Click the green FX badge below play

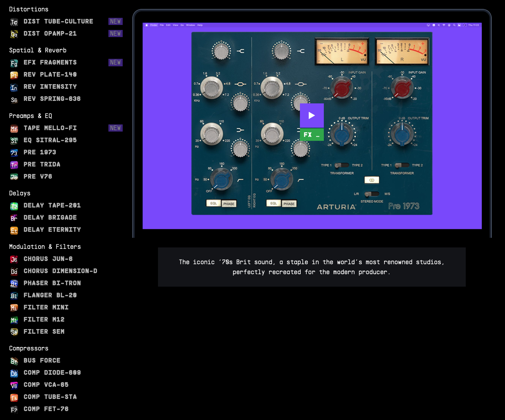tap(312, 134)
